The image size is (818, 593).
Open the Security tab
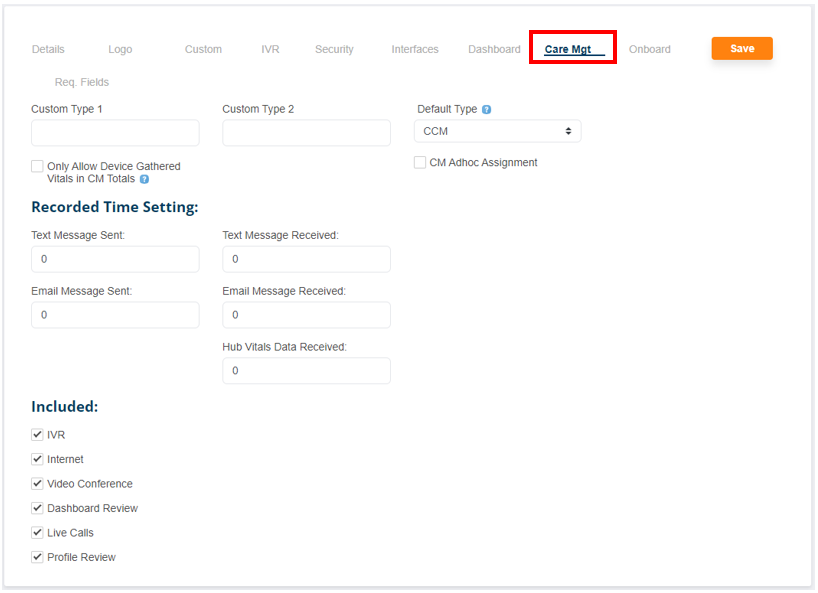click(x=334, y=49)
